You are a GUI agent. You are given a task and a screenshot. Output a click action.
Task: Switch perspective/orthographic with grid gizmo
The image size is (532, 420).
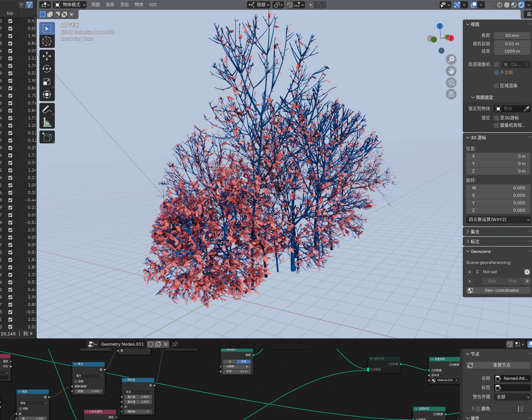click(451, 94)
